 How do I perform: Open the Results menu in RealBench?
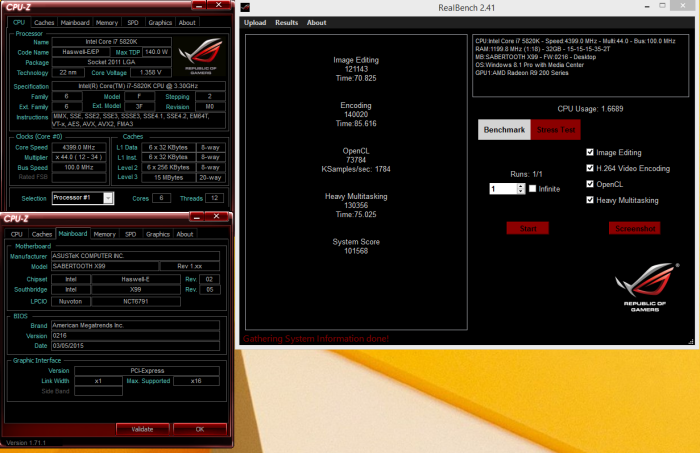(287, 22)
